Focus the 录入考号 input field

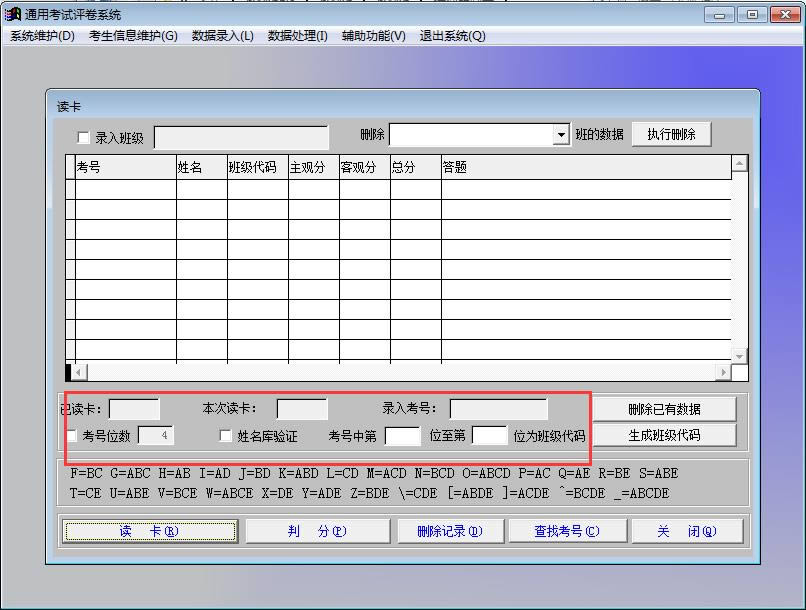point(499,409)
